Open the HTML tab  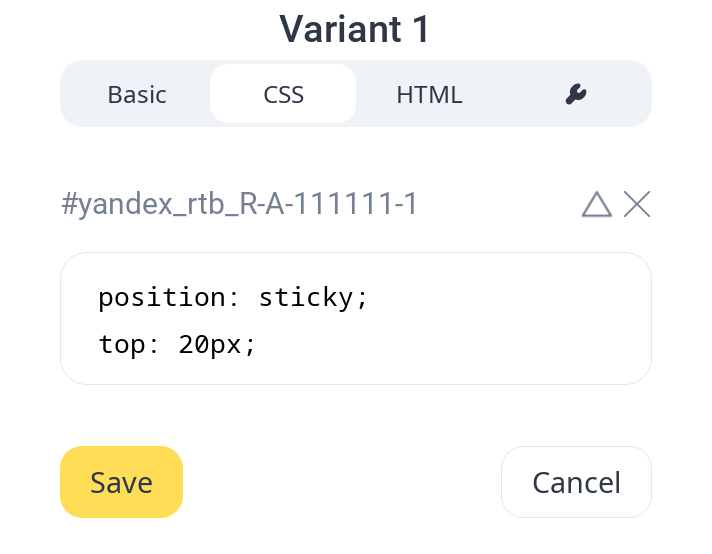pos(429,94)
